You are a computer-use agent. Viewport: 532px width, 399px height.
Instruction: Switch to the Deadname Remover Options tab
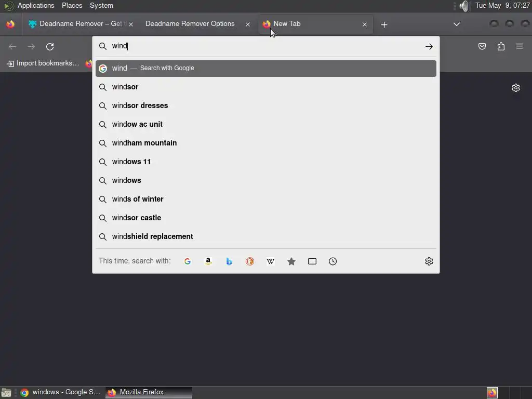pos(190,24)
